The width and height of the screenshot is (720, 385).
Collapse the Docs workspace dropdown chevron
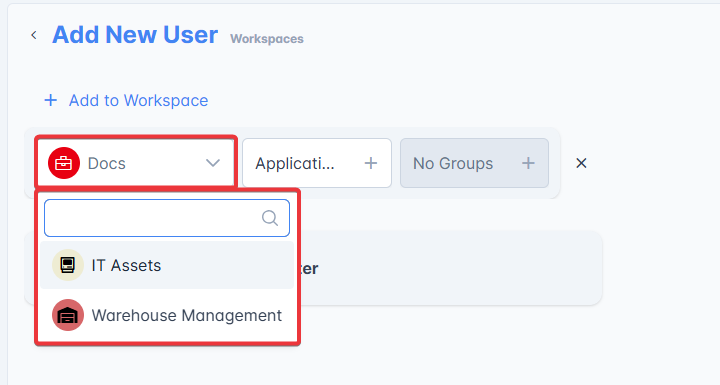point(213,163)
